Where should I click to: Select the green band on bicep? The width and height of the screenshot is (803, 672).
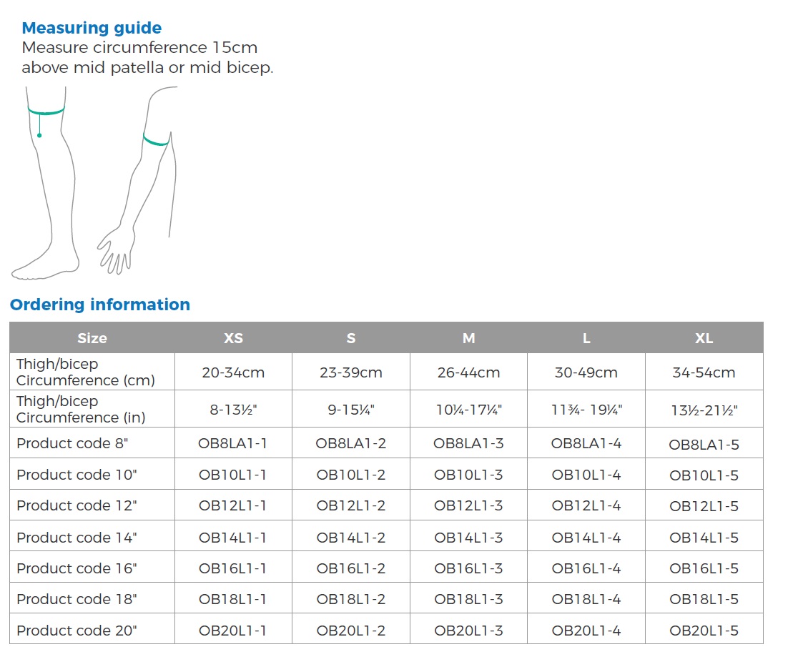(x=155, y=140)
